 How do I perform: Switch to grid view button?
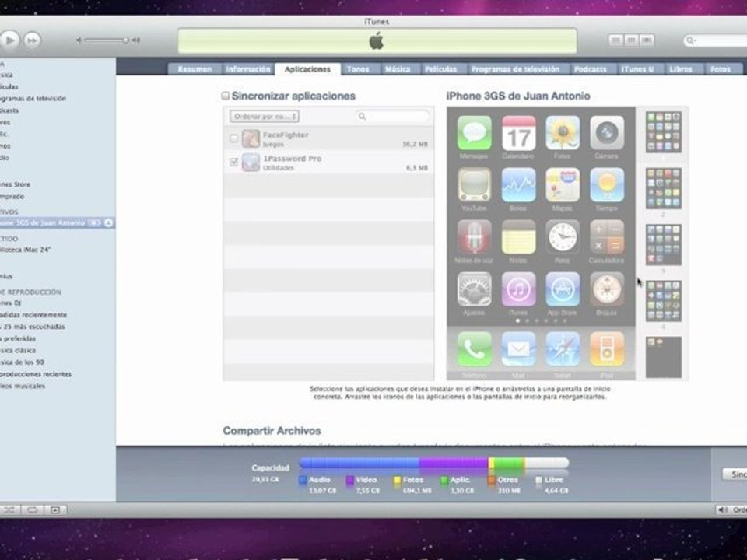click(631, 40)
